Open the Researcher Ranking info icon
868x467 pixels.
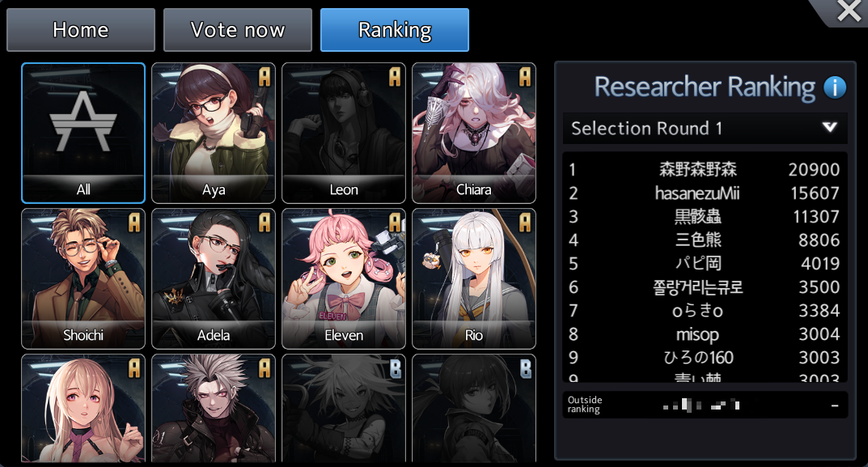coord(834,87)
